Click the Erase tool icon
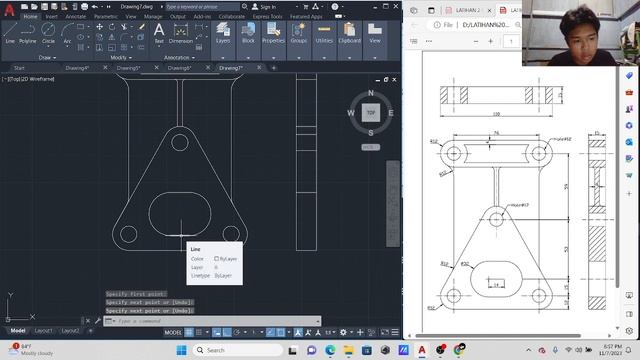 [x=141, y=27]
